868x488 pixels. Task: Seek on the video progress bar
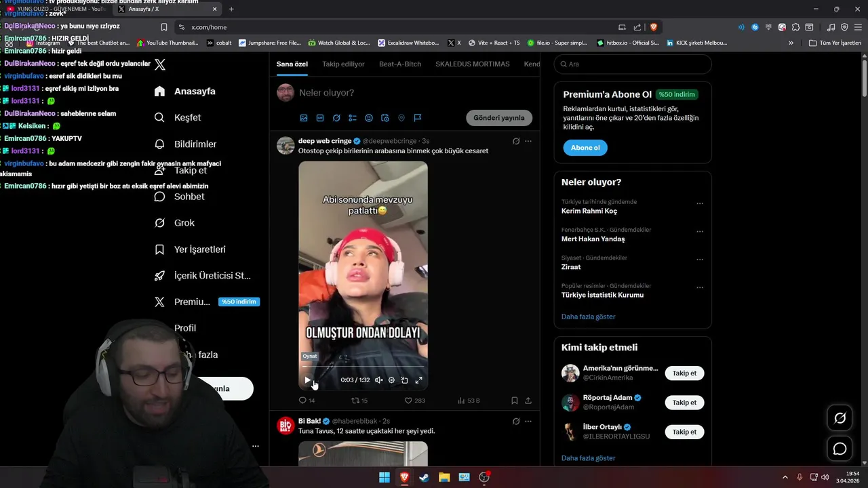coord(363,367)
